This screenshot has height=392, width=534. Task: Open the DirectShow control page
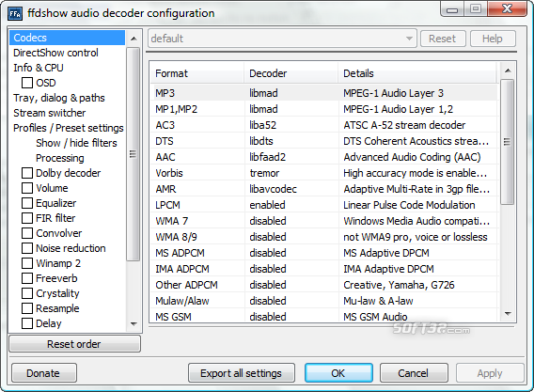click(x=55, y=53)
